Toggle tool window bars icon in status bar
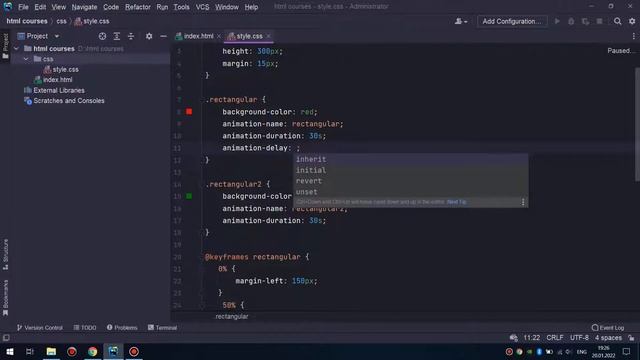The height and width of the screenshot is (360, 640). 6,338
